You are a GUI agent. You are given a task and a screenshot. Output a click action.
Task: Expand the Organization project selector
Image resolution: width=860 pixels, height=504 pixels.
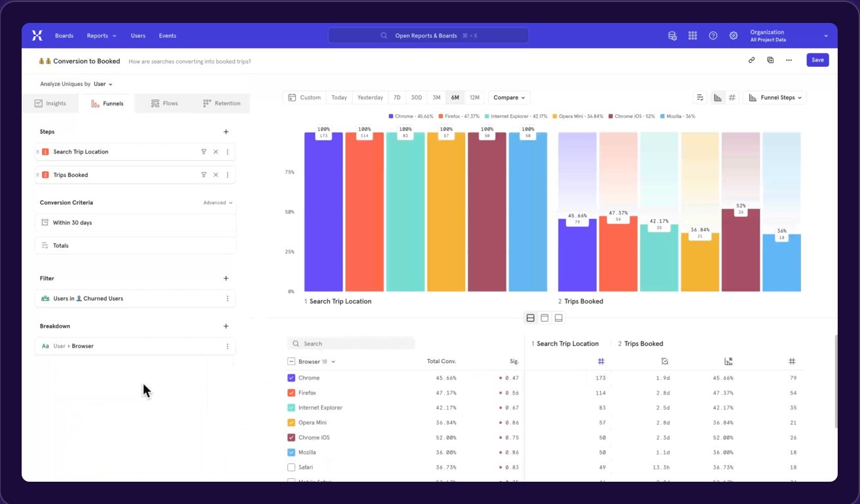pos(789,35)
